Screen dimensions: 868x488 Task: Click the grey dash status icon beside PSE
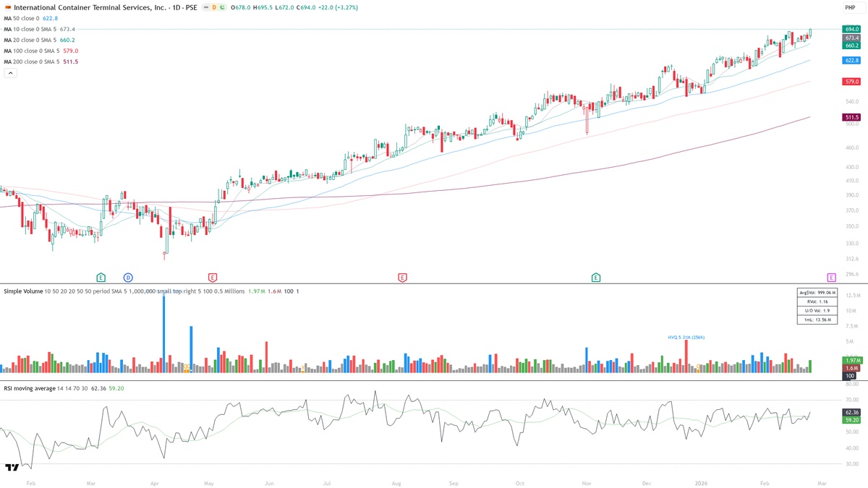coord(205,7)
